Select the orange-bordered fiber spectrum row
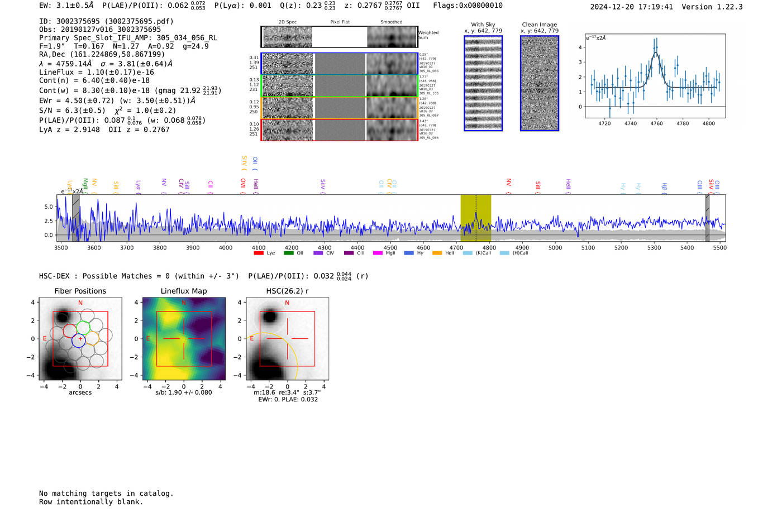 click(340, 108)
